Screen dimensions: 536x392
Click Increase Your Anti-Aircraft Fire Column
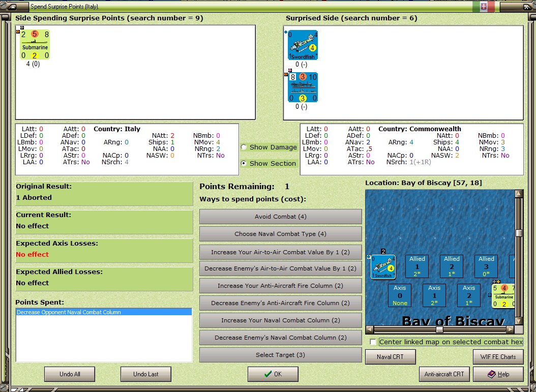280,286
